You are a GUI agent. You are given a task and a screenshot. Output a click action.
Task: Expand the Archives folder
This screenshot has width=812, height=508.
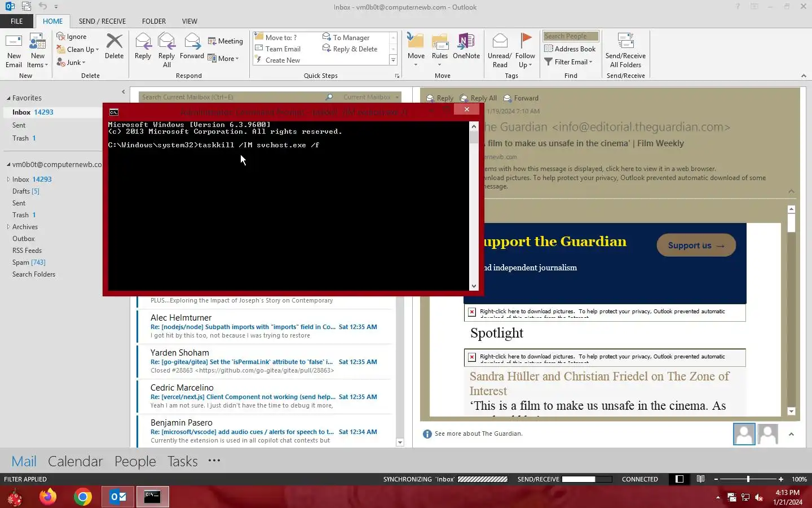(8, 227)
